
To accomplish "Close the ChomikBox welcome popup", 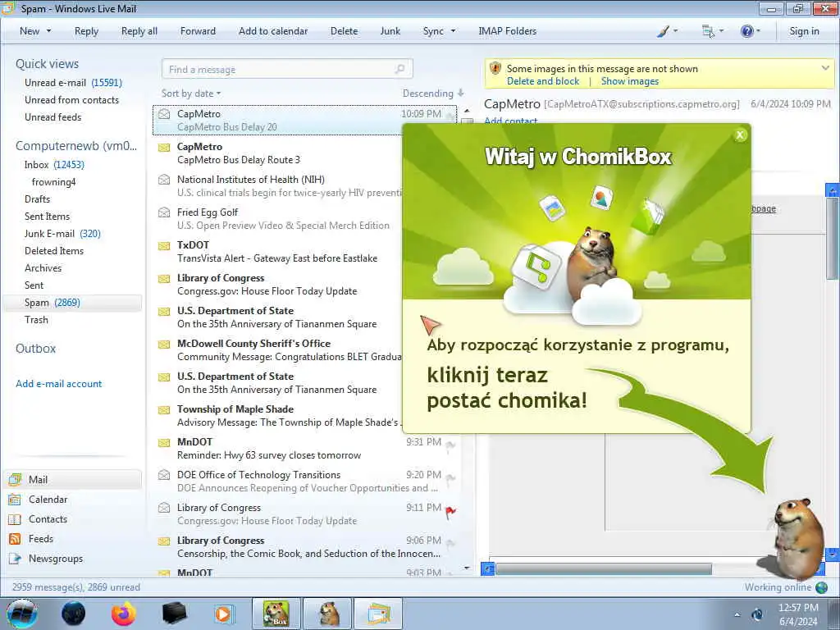I will click(x=740, y=135).
